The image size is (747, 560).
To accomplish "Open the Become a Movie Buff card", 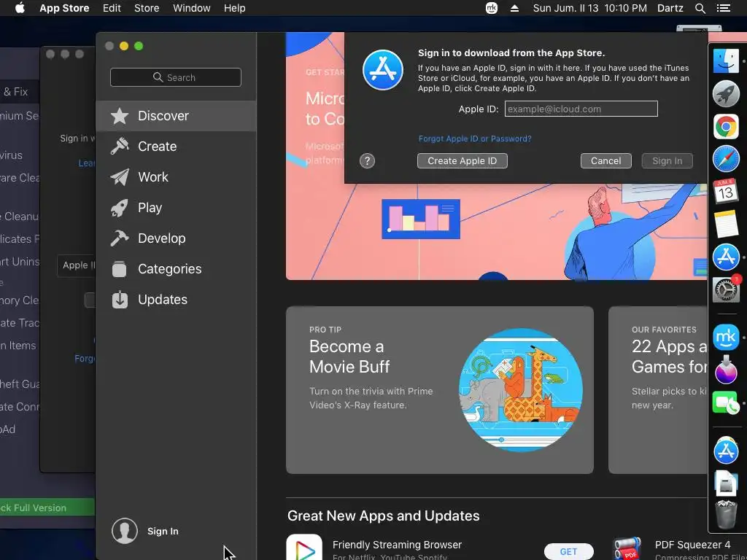I will click(440, 390).
